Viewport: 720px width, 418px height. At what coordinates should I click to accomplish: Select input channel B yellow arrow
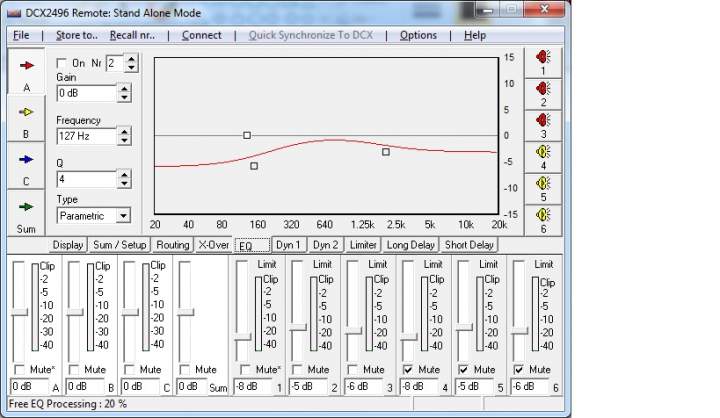26,112
